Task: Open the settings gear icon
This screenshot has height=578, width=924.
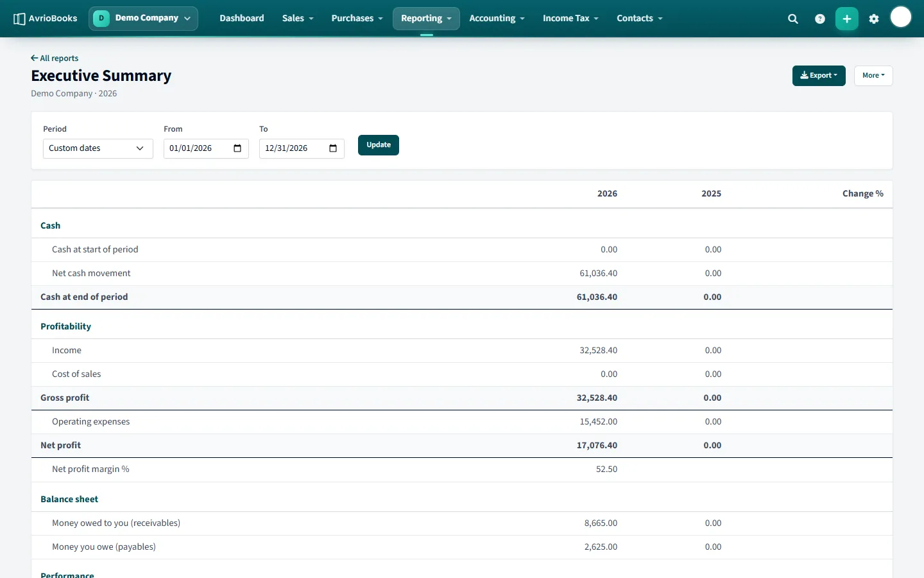Action: 874,19
